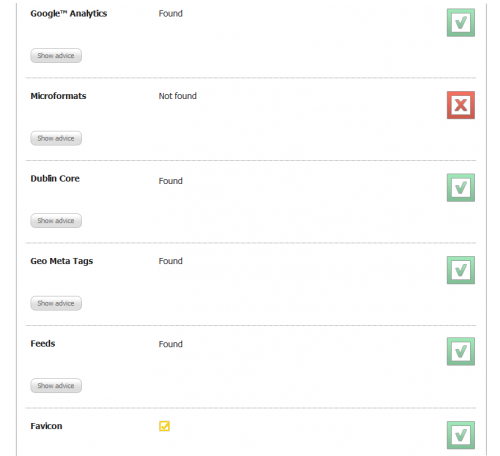Image resolution: width=500 pixels, height=456 pixels.
Task: Click the small yellow favicon checkbox image
Action: pyautogui.click(x=164, y=426)
